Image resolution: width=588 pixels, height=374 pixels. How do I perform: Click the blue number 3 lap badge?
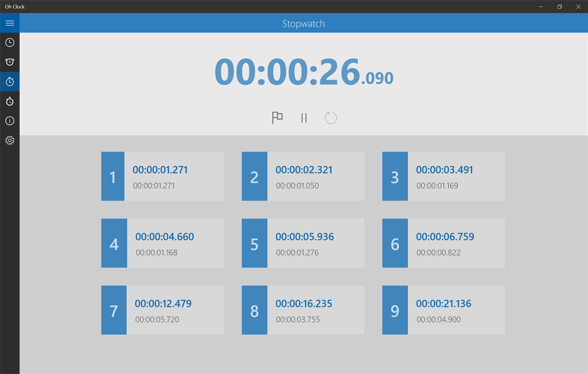coord(394,176)
